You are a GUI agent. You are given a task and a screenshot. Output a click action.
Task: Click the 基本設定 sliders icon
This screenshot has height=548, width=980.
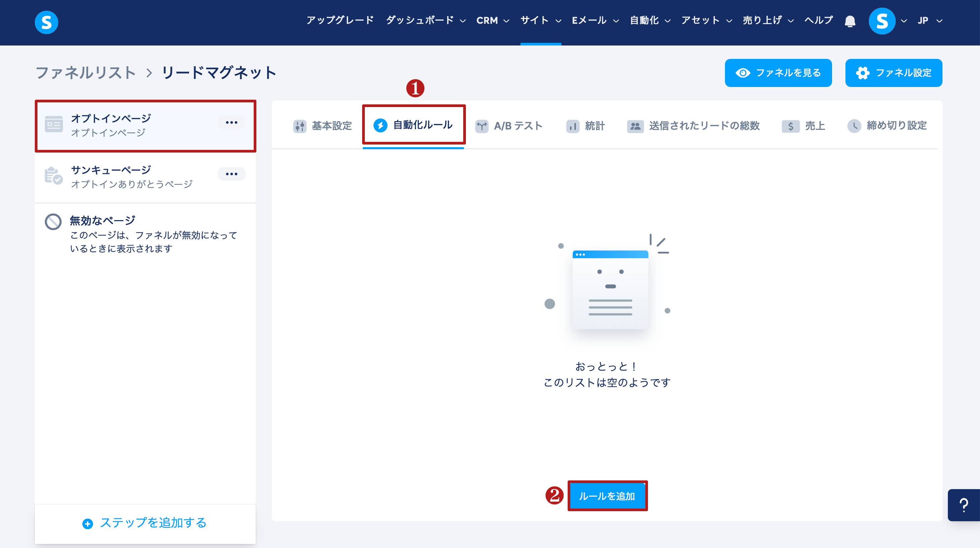(300, 126)
